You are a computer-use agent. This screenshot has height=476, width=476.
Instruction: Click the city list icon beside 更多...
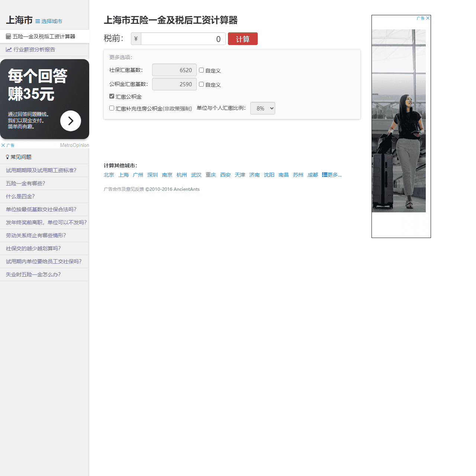[x=324, y=174]
